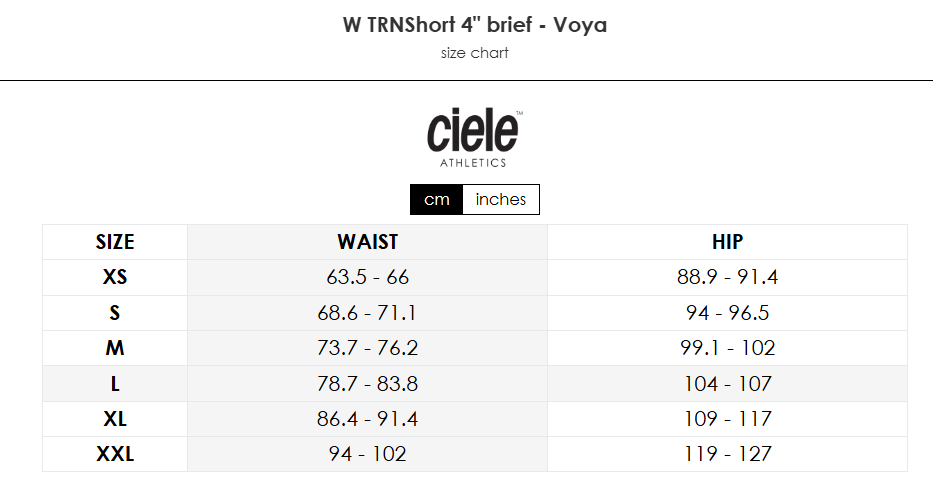Click waist value 86.4 - 91.4
933x504 pixels.
[x=367, y=419]
